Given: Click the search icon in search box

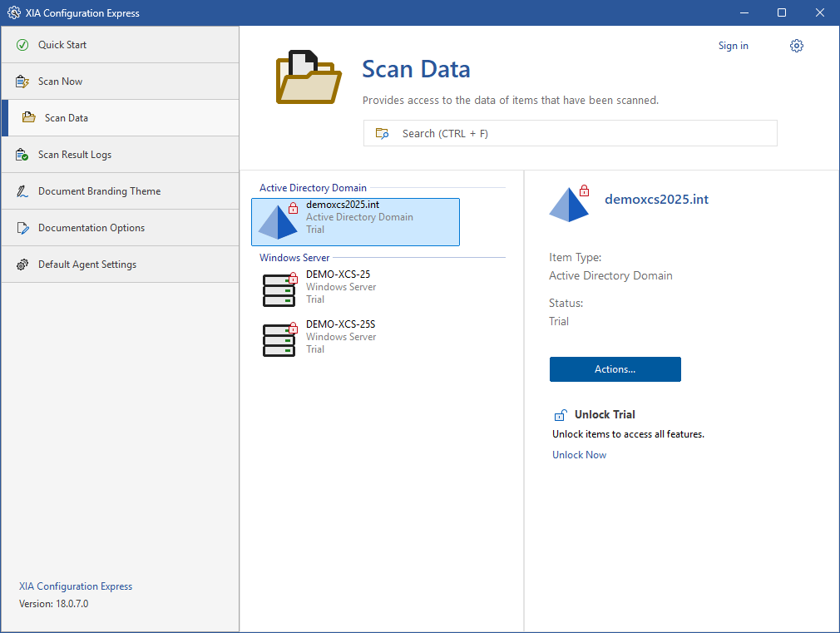Looking at the screenshot, I should (383, 133).
